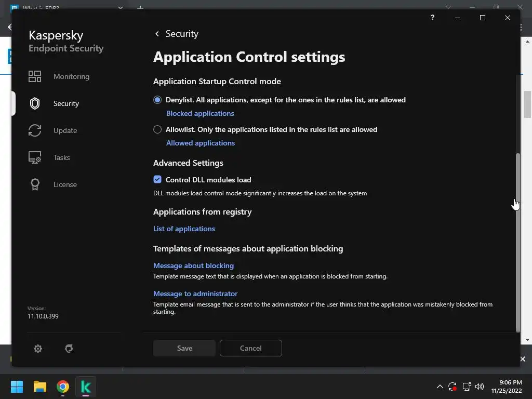Launch File Explorer from the taskbar
The height and width of the screenshot is (399, 532).
click(39, 387)
